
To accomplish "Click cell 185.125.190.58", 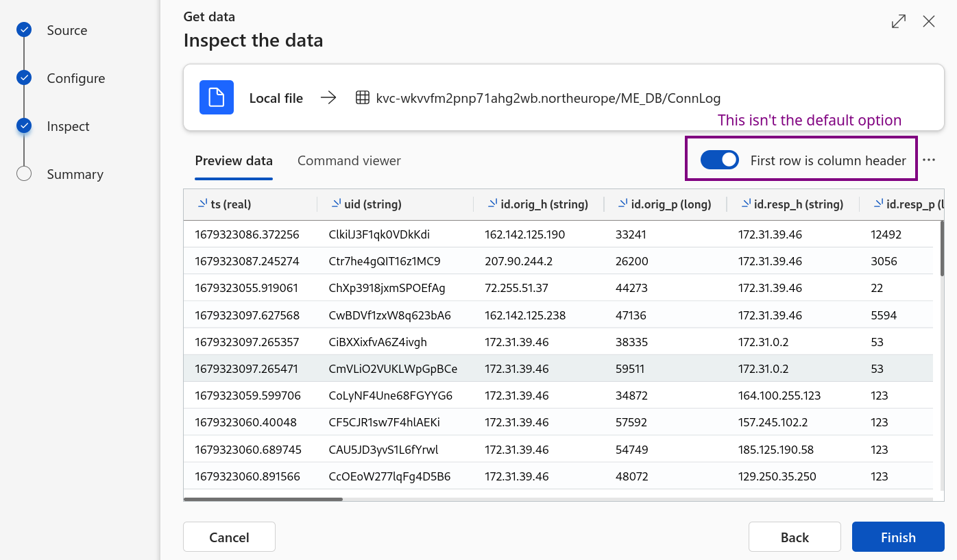I will [776, 450].
